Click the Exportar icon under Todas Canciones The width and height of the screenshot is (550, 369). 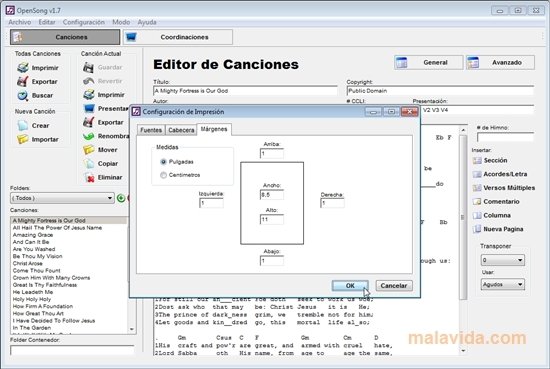click(23, 81)
